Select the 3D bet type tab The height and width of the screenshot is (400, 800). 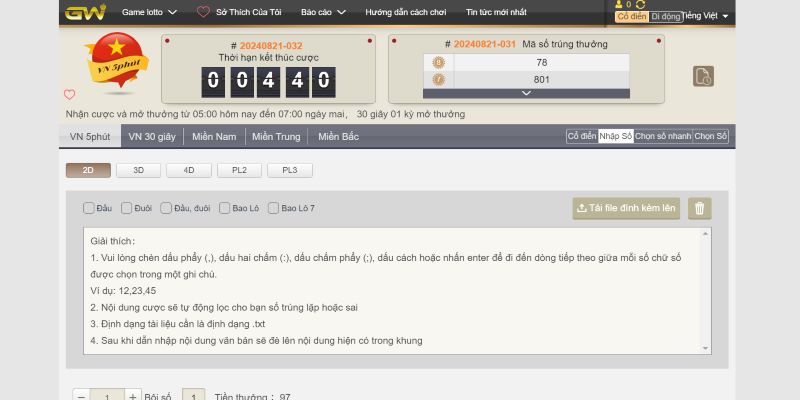pos(138,170)
